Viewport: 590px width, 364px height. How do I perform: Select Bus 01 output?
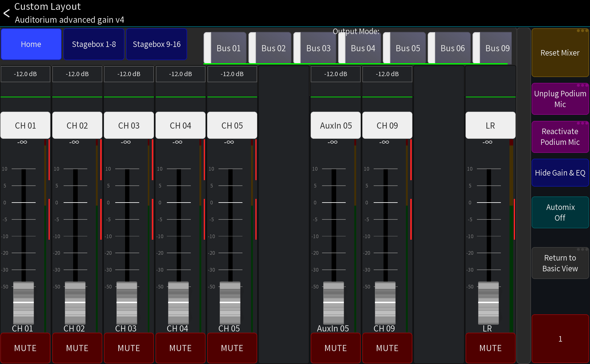[x=228, y=48]
